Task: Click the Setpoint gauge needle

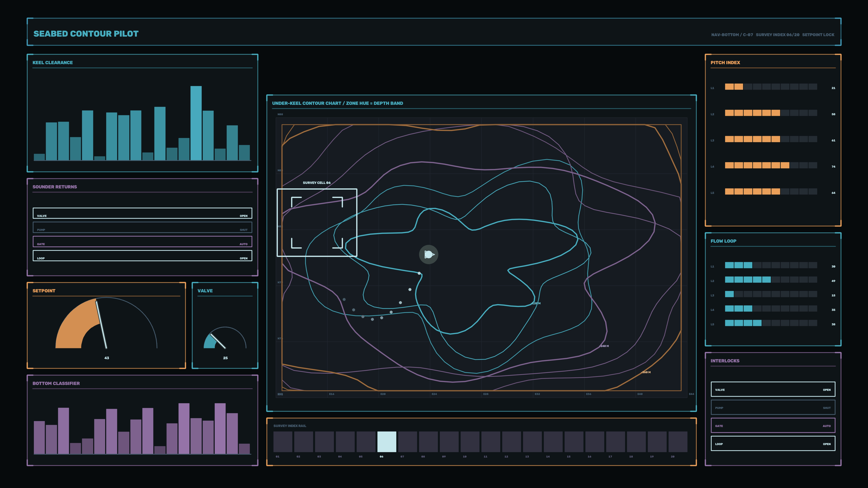Action: pos(101,325)
